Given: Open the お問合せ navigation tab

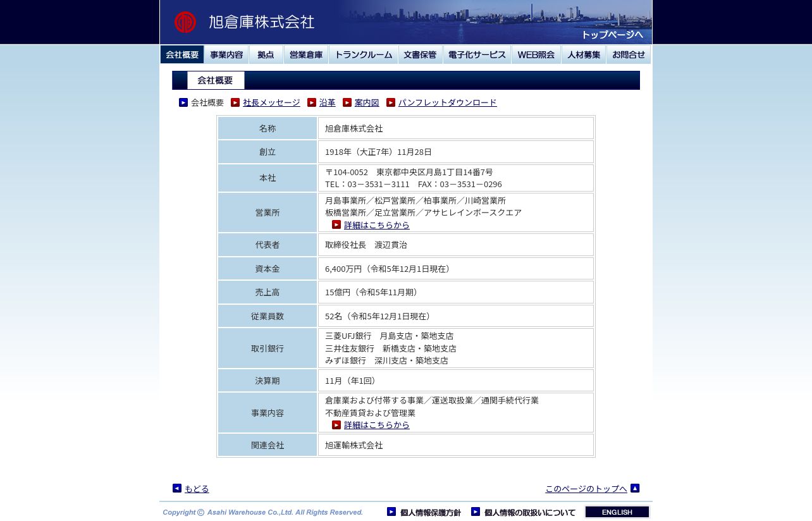Looking at the screenshot, I should point(629,54).
